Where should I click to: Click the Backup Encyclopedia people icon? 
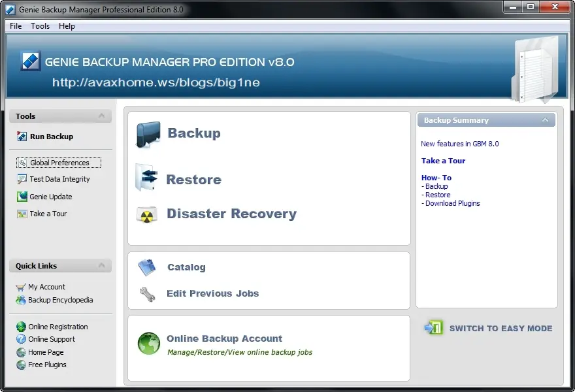click(x=21, y=300)
